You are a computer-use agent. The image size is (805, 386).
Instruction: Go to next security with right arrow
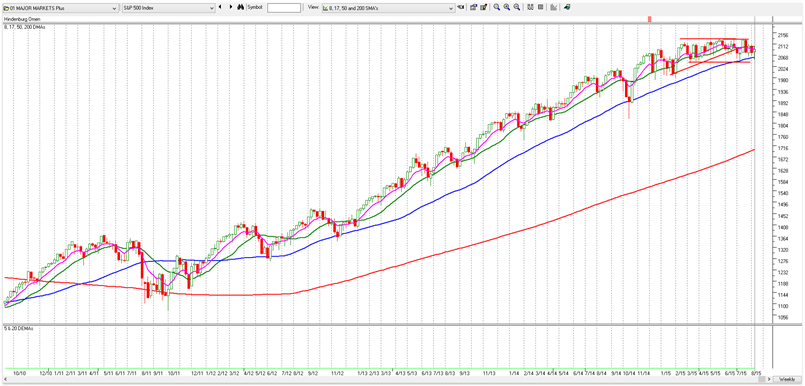click(x=231, y=7)
